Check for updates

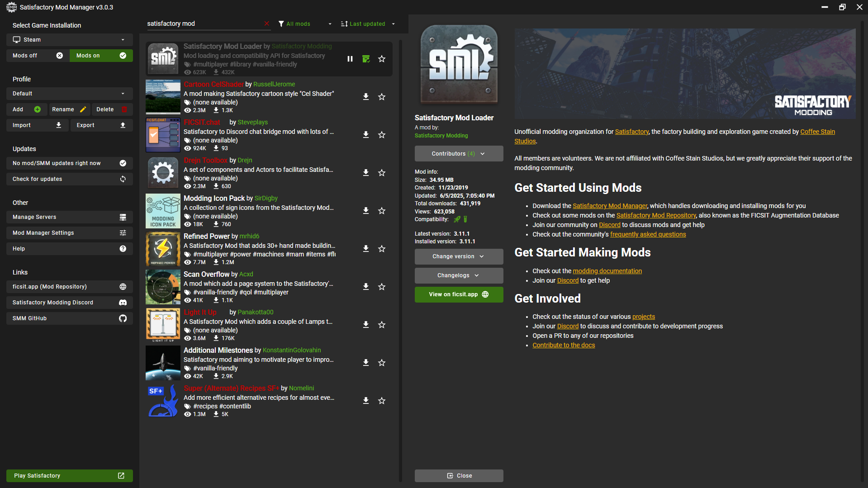coord(70,179)
